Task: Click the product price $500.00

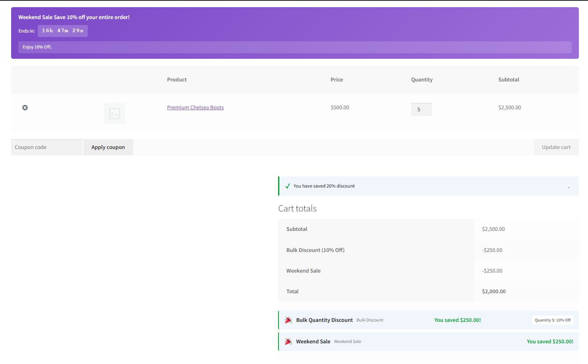Action: click(340, 107)
